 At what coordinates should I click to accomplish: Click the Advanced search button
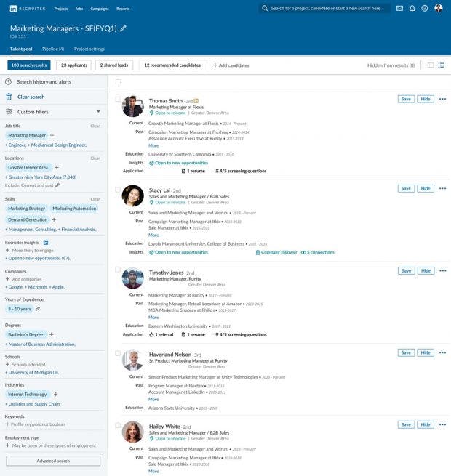53,461
